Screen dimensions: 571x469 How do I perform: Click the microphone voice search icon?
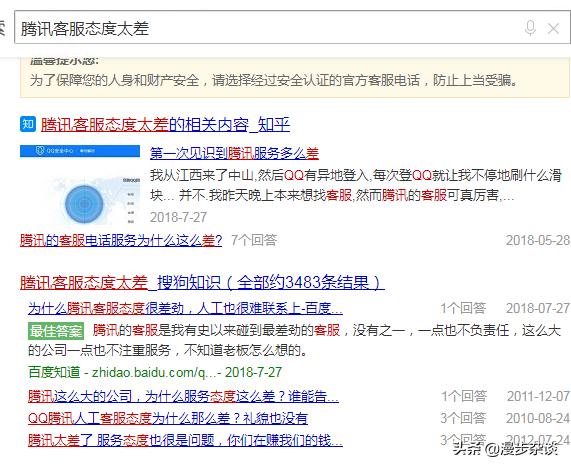[x=530, y=28]
